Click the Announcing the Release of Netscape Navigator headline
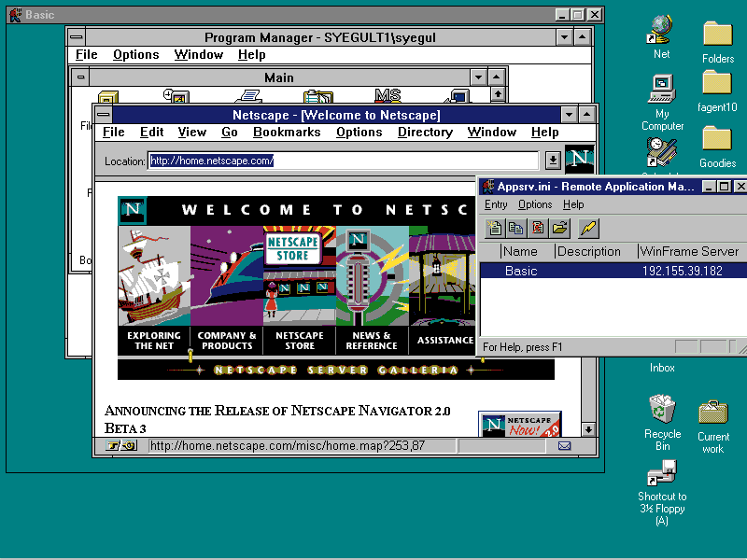 tap(277, 419)
